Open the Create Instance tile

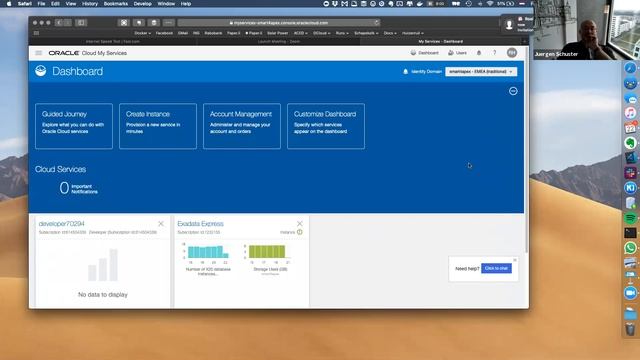click(158, 126)
